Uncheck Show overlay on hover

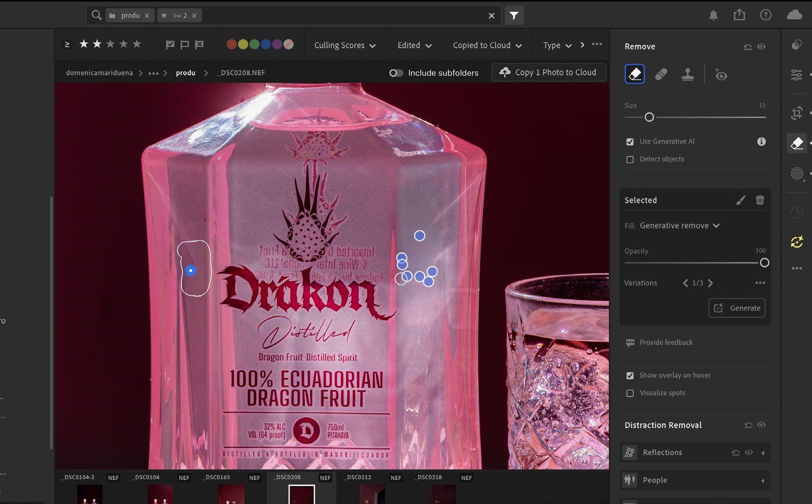(630, 376)
